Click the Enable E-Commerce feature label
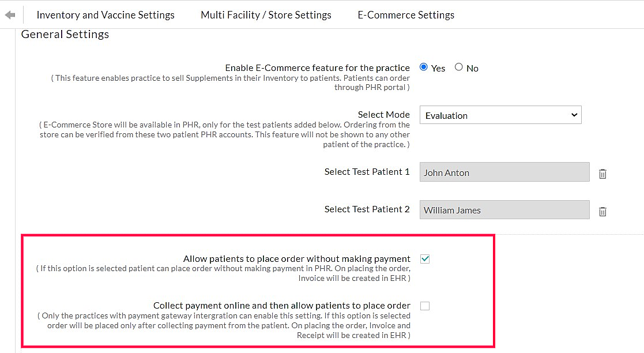 click(x=317, y=68)
